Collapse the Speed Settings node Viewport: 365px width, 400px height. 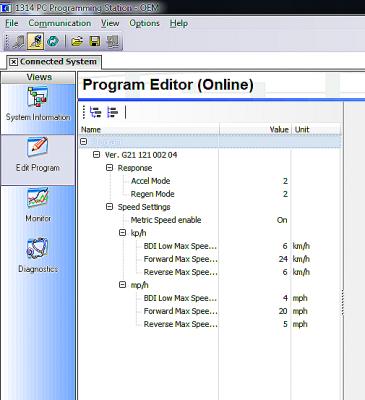pyautogui.click(x=109, y=207)
